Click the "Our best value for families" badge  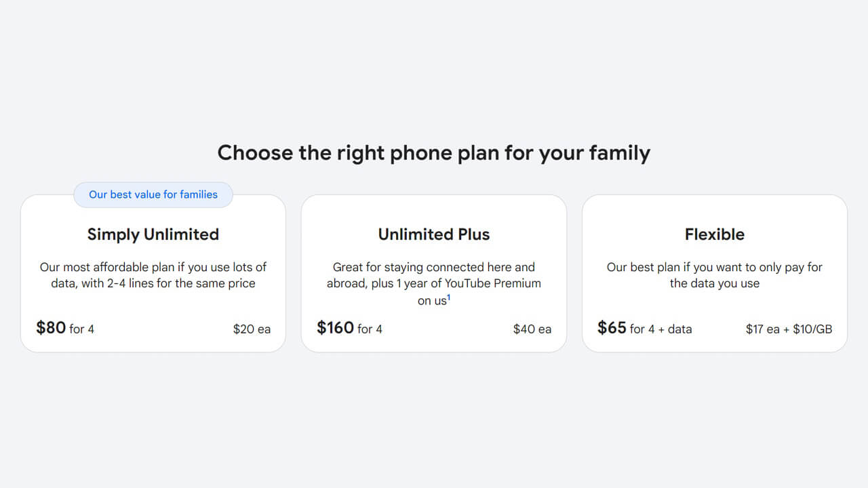click(153, 195)
